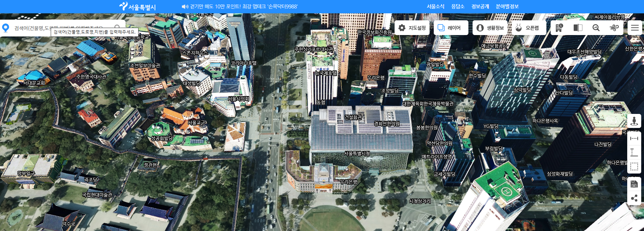The width and height of the screenshot is (644, 231).
Task: Click the 주한싱가포르대사관 map label
Action: pos(314,49)
